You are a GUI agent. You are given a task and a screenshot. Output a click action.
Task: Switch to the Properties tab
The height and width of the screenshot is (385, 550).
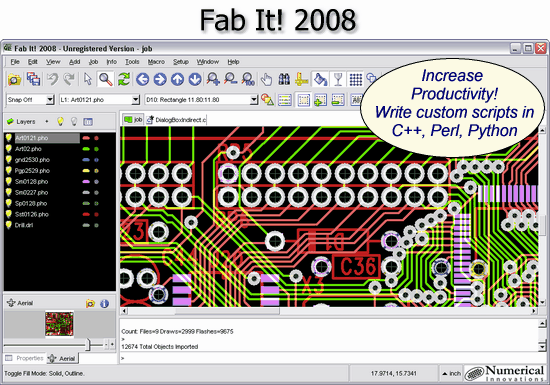25,358
